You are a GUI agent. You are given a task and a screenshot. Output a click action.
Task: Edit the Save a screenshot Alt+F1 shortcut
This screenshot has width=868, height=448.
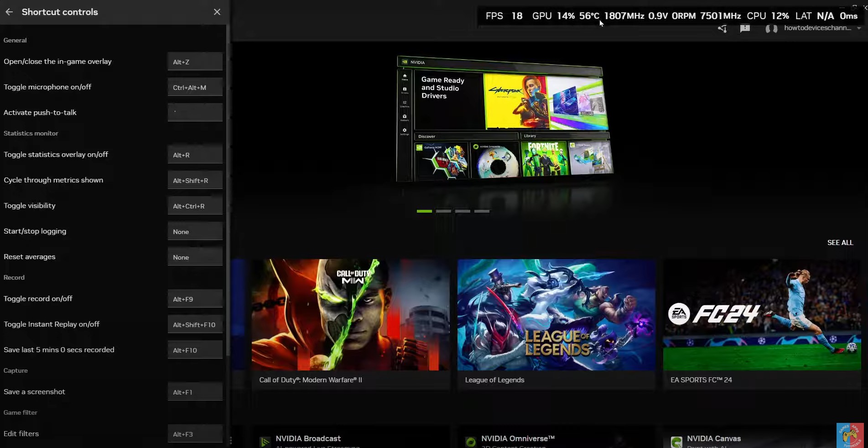pyautogui.click(x=195, y=392)
